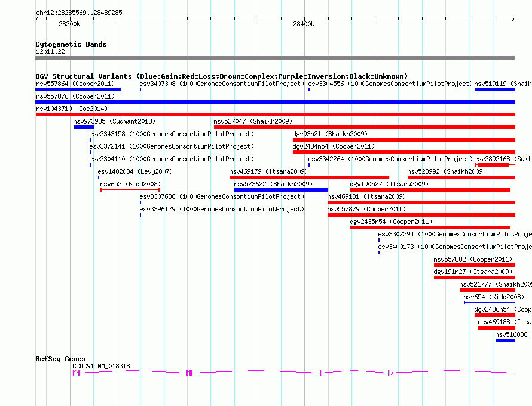This screenshot has height=406, width=532.
Task: Open the nsv519119 variant label
Action: click(x=503, y=84)
